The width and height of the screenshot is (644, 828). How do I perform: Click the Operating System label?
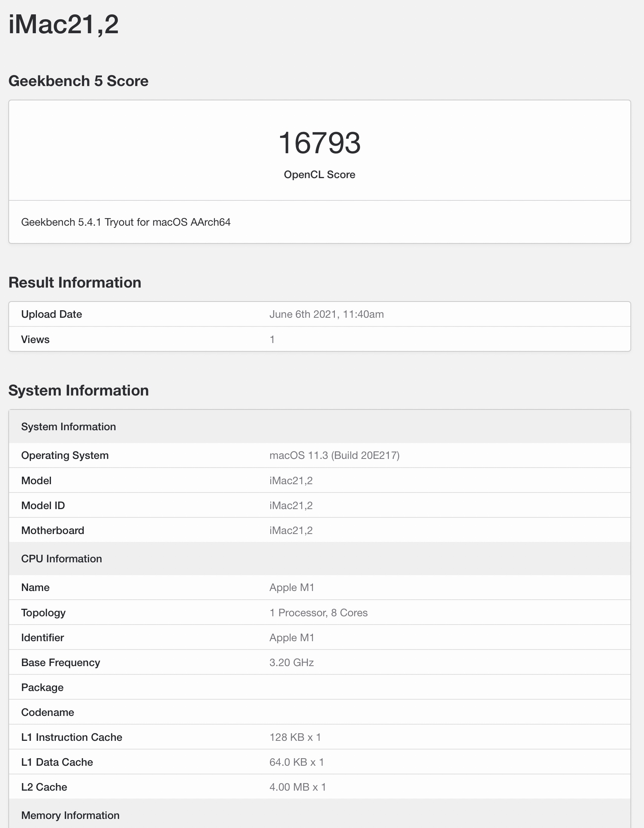pyautogui.click(x=65, y=455)
